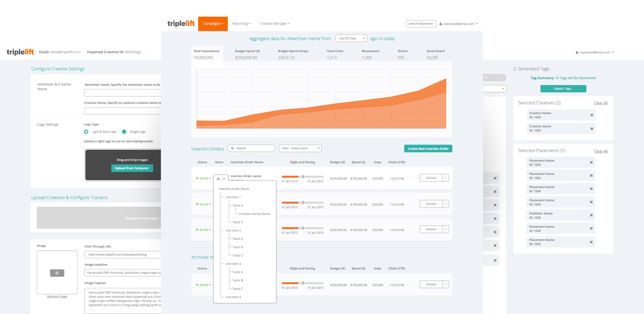Select the Total Clicks metric

[x=335, y=54]
